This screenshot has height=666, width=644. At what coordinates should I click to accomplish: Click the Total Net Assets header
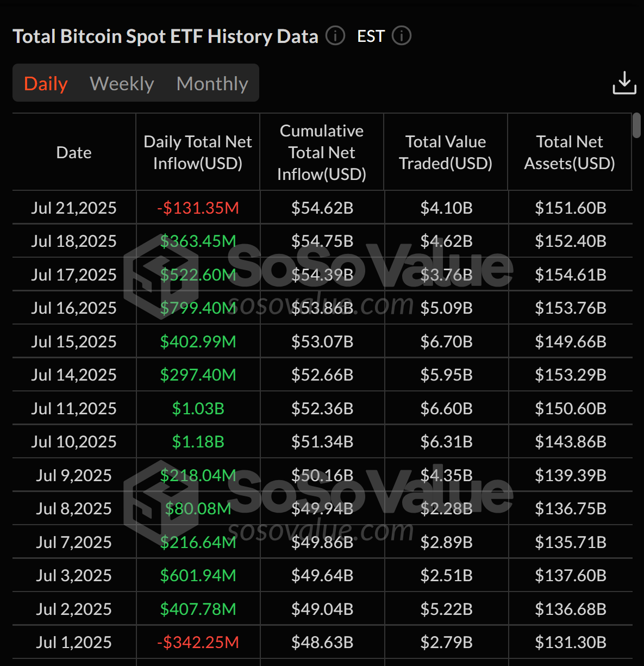(570, 153)
